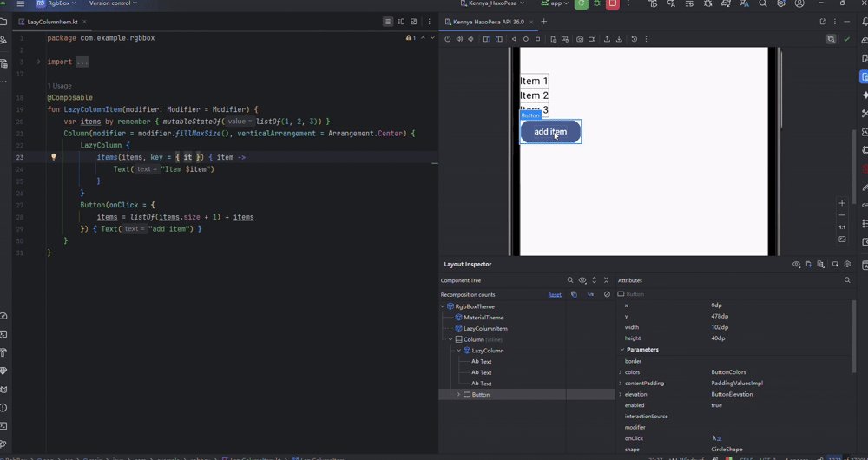Go to the next highlighted problem arrow
Viewport: 868px width, 460px height.
coord(432,38)
